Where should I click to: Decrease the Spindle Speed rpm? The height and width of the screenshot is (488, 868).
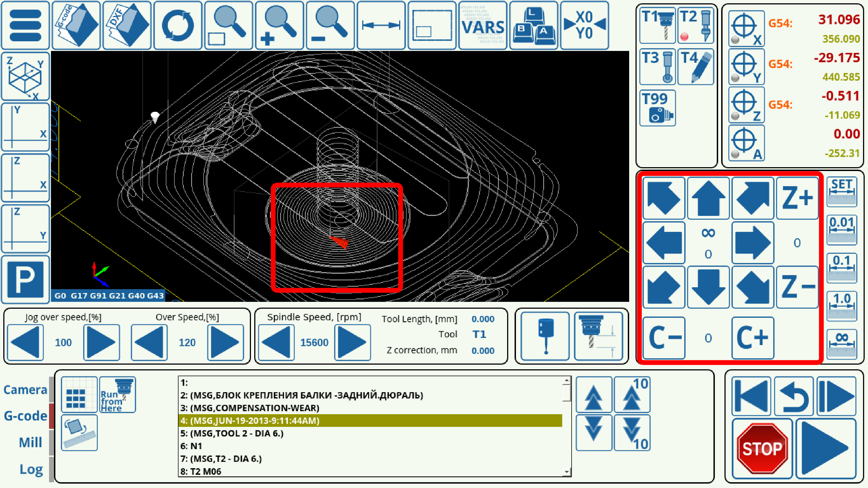[x=276, y=342]
